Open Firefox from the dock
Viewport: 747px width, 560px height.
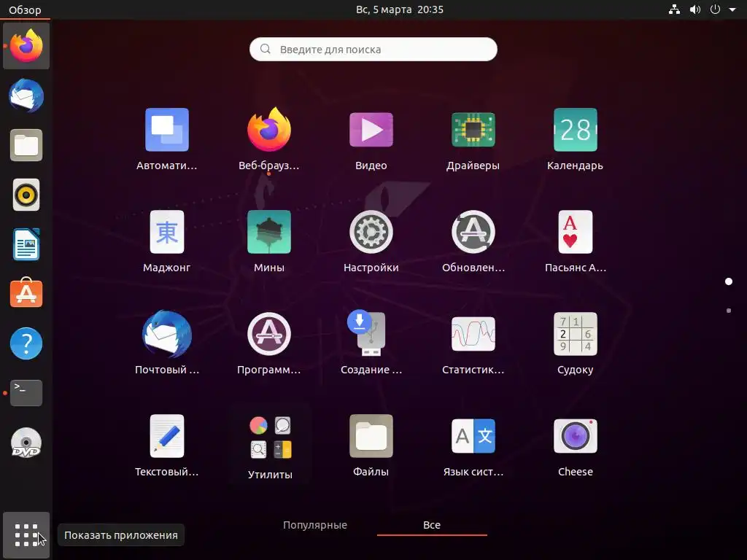click(x=26, y=46)
